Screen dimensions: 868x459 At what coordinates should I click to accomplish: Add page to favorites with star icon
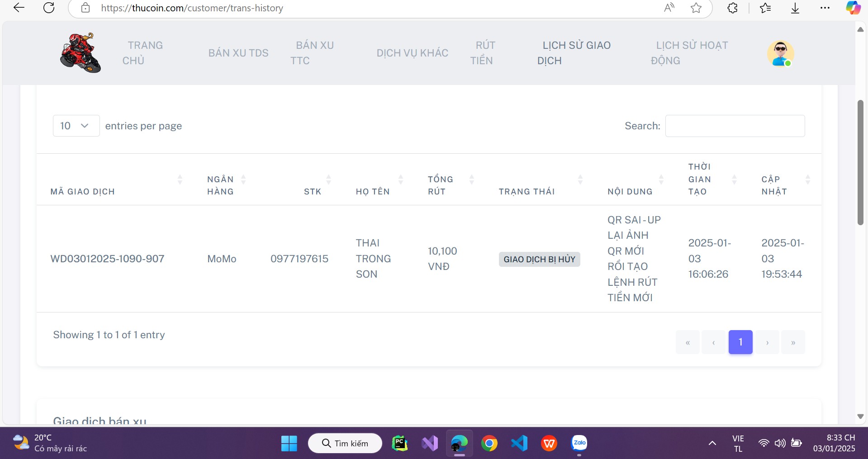pos(696,8)
